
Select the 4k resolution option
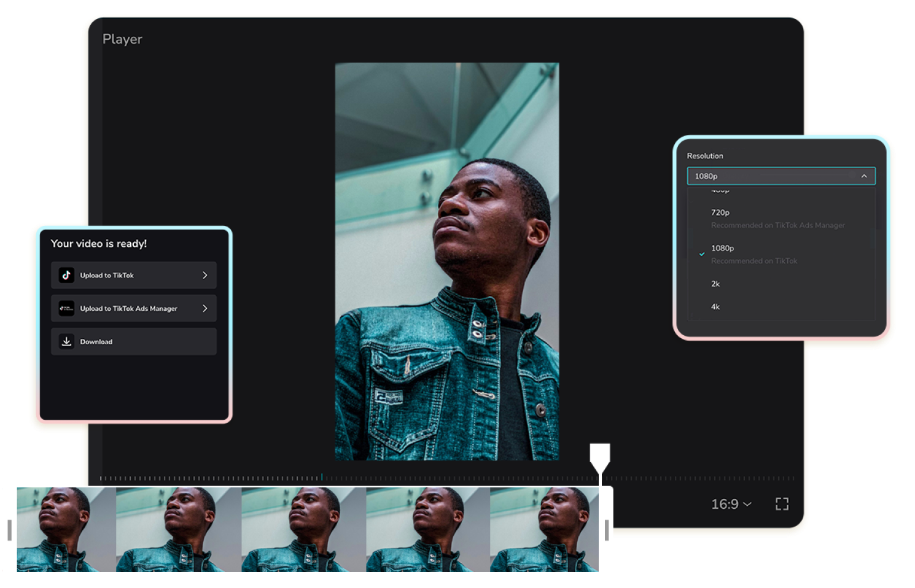(715, 306)
